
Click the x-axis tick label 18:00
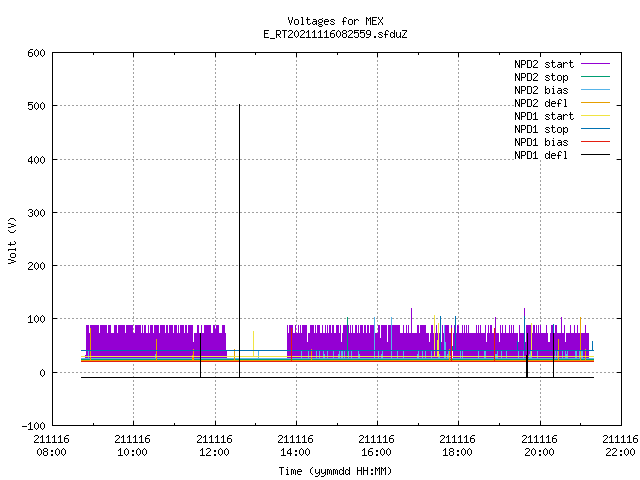[457, 452]
